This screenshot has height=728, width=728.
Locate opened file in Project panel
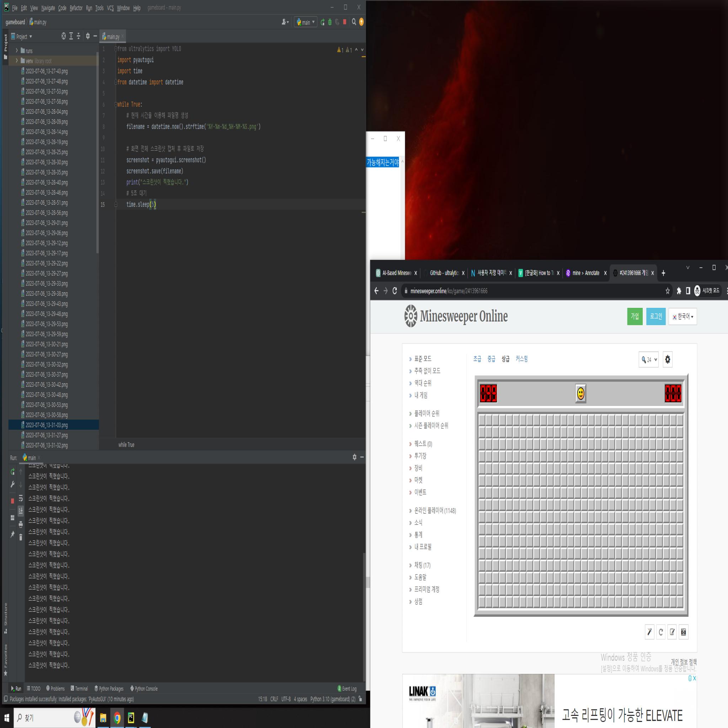64,36
